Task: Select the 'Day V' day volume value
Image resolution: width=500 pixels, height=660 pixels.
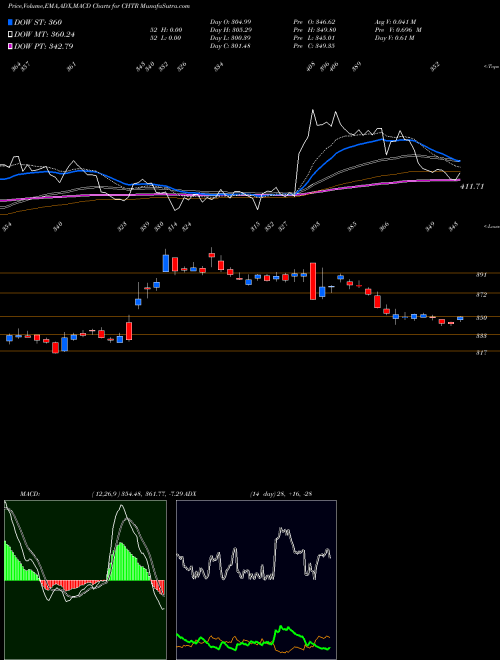Action: point(395,38)
